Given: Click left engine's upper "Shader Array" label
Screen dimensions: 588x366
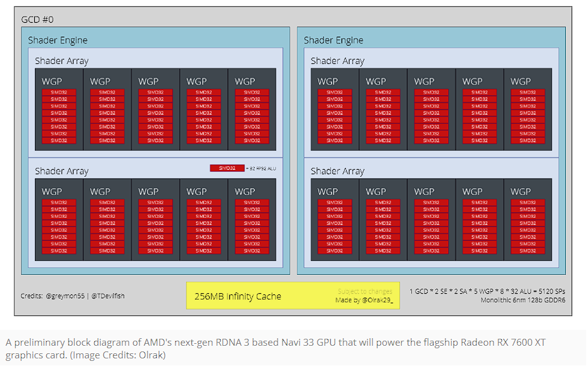Looking at the screenshot, I should point(62,61).
